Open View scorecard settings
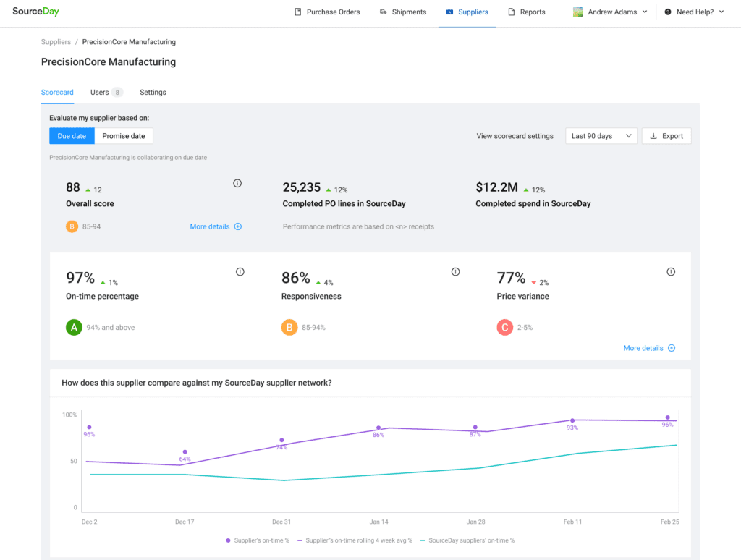This screenshot has width=741, height=560. coord(515,135)
